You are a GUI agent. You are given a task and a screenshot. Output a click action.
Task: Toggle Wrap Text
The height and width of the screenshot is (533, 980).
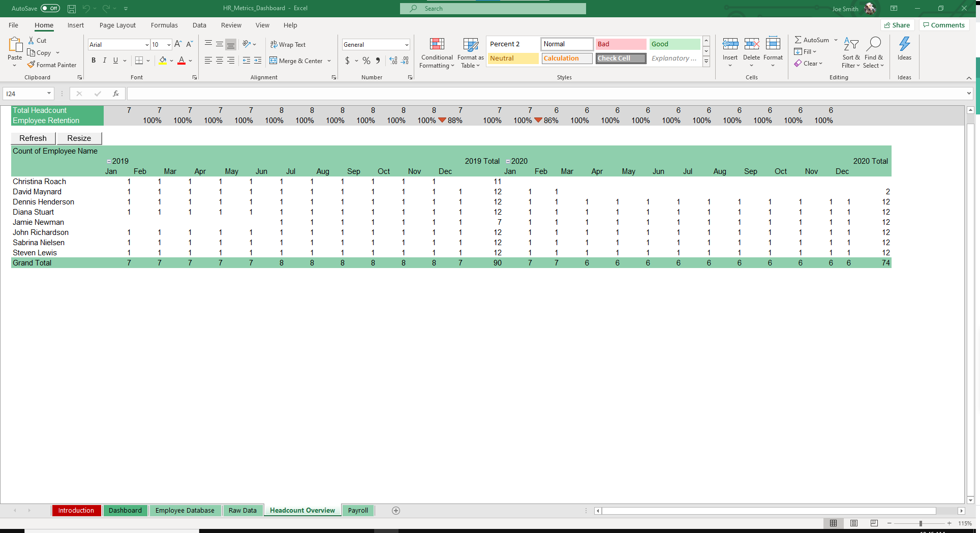coord(288,45)
